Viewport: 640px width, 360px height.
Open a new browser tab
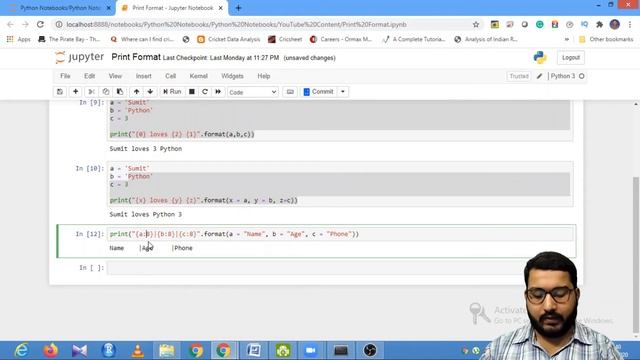tap(238, 8)
